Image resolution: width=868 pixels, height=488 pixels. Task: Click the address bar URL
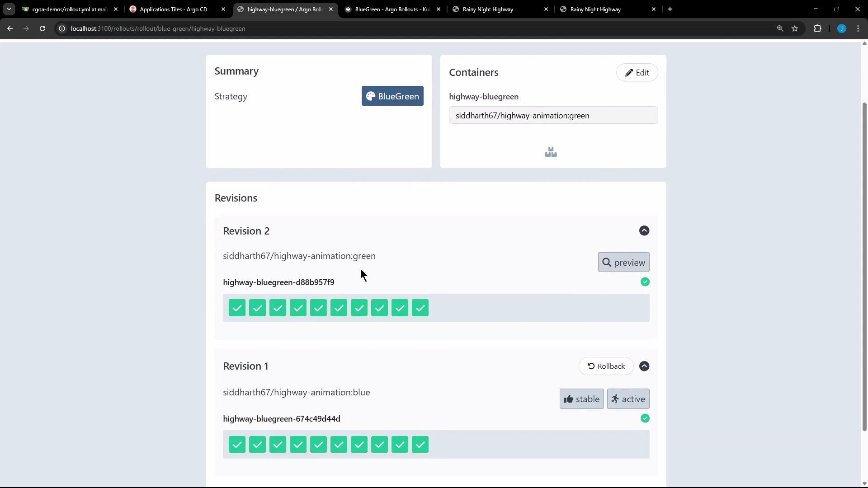[158, 28]
